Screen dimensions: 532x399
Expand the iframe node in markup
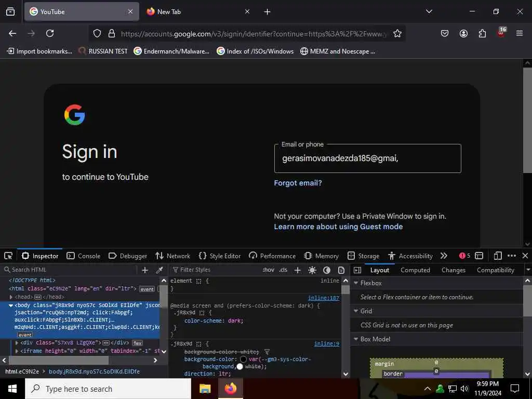[x=17, y=351]
